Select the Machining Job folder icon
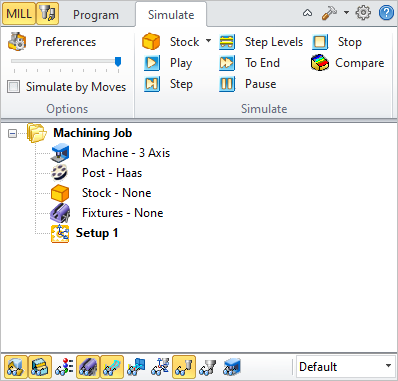The image size is (398, 381). point(36,133)
